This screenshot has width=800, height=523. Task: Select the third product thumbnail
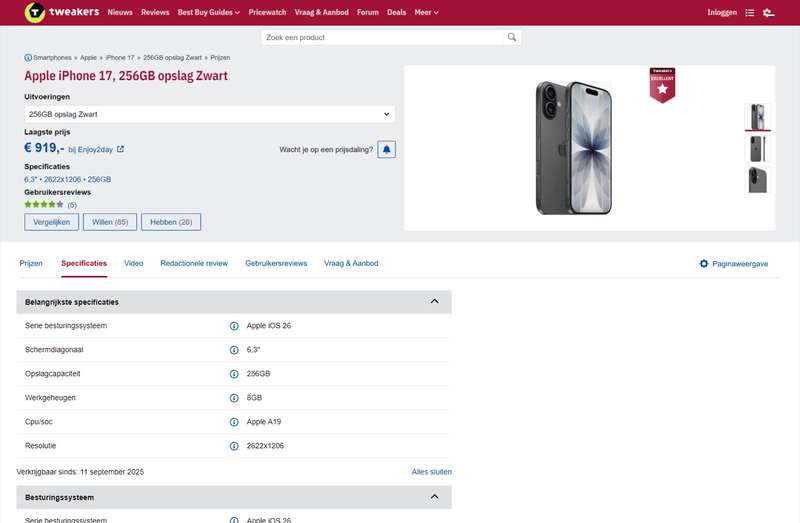758,180
